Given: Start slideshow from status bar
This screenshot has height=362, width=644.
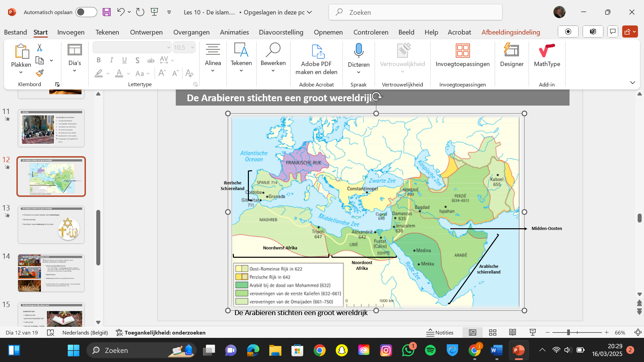Looking at the screenshot, I should tap(533, 333).
